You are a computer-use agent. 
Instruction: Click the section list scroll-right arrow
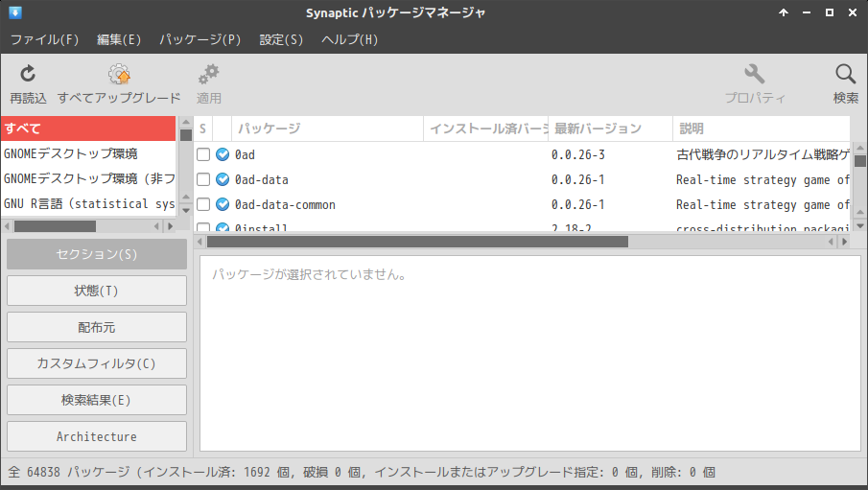[171, 226]
